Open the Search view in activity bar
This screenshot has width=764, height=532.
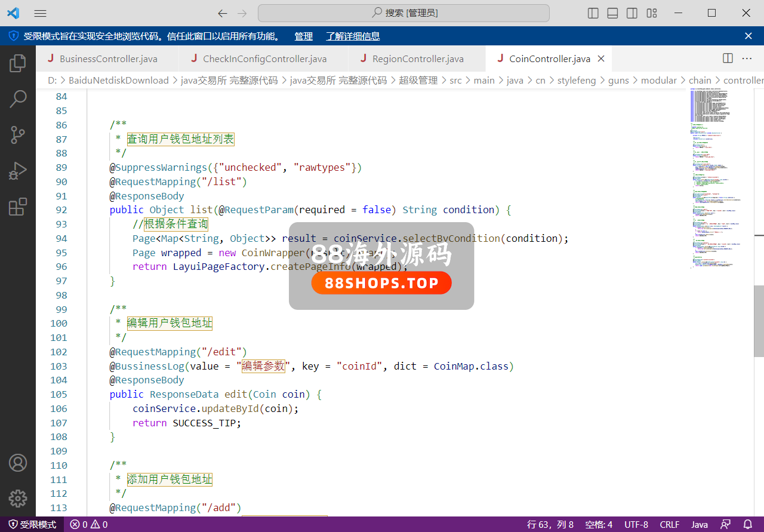click(18, 99)
